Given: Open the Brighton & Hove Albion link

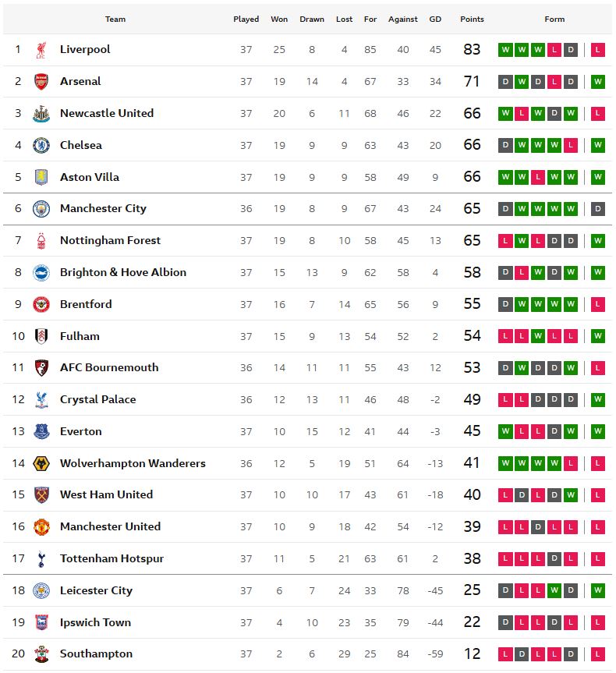Looking at the screenshot, I should (123, 272).
